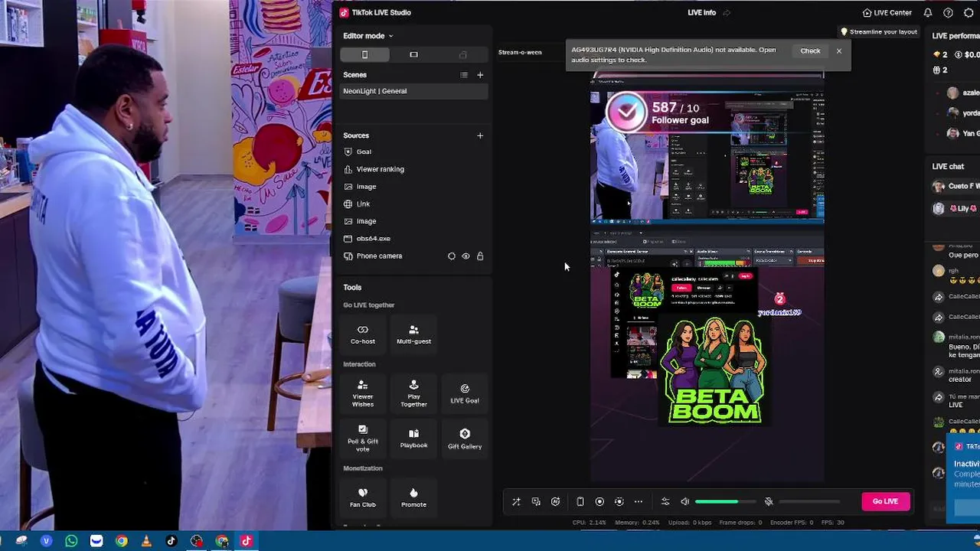980x551 pixels.
Task: Open the Poll & Gift vote tool
Action: [x=363, y=439]
